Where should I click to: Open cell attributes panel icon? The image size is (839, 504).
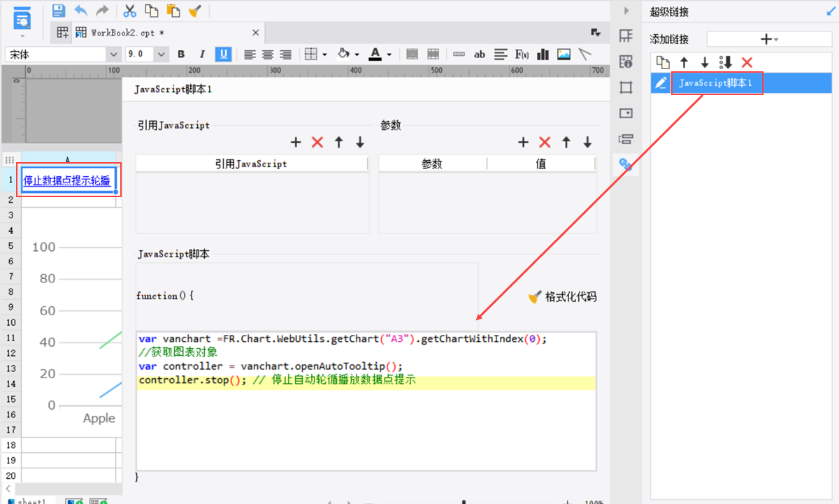(x=626, y=36)
